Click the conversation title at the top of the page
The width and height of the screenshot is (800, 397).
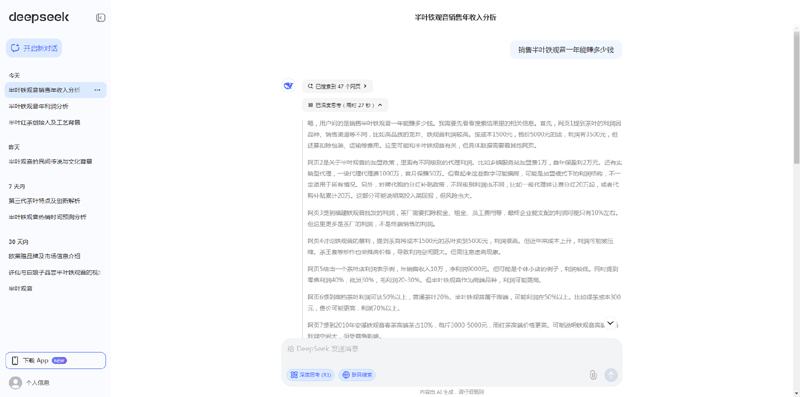[456, 17]
